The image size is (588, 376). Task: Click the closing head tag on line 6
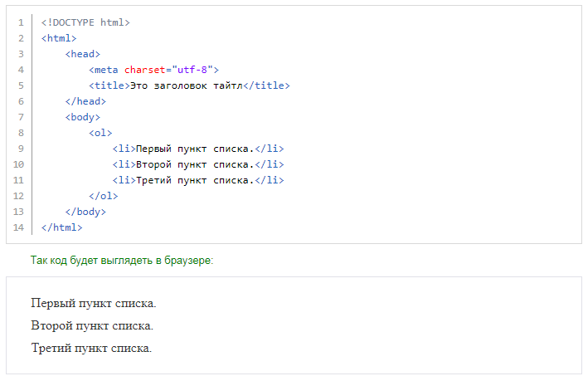pos(85,101)
